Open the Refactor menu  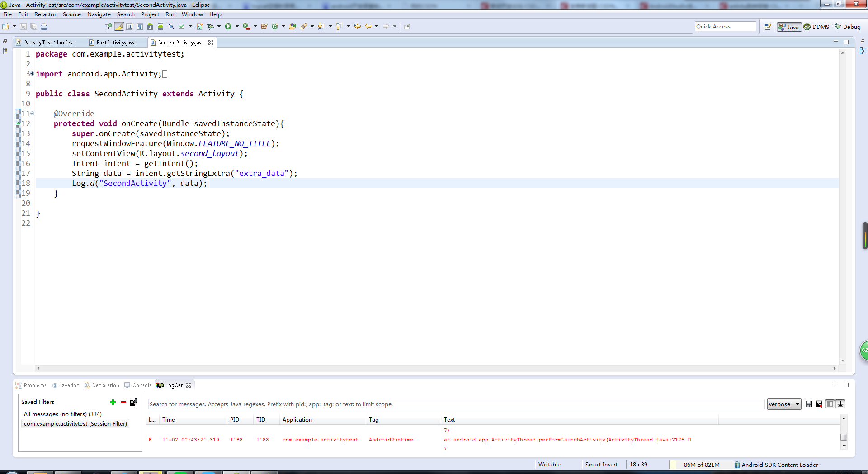tap(45, 14)
